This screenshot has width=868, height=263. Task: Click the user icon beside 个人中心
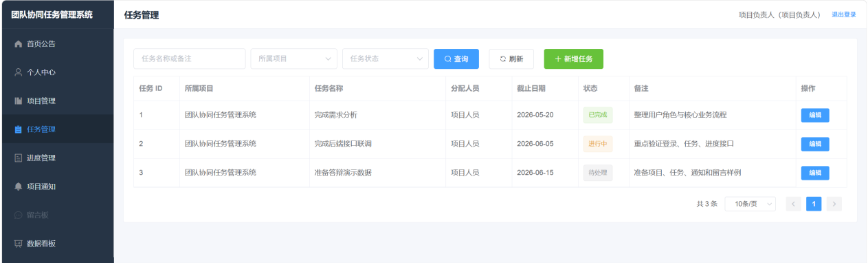[x=19, y=72]
